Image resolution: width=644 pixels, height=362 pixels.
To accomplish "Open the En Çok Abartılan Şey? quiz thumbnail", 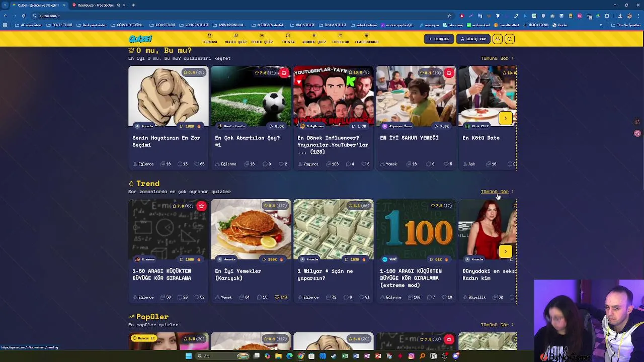I will click(x=251, y=96).
